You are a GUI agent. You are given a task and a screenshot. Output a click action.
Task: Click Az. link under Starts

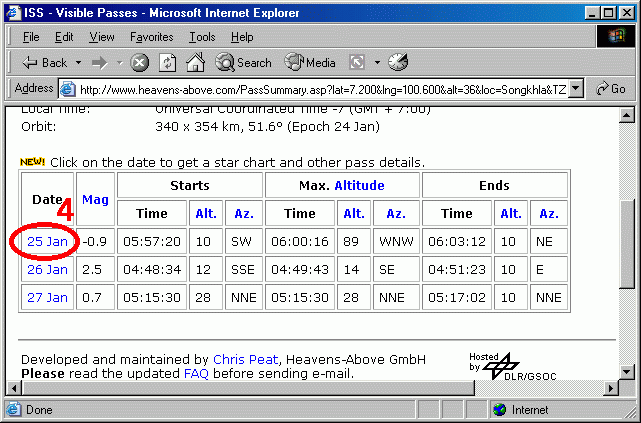[x=244, y=214]
